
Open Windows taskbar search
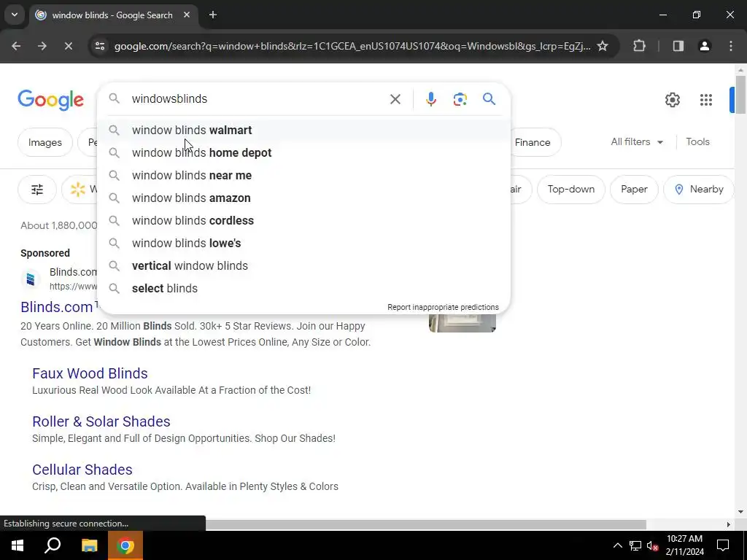(53, 545)
